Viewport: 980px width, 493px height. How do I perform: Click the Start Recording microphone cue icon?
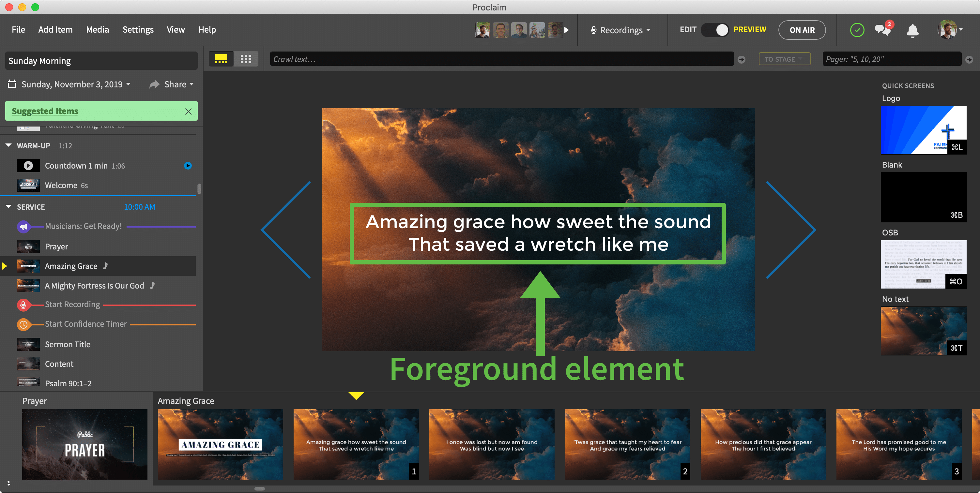[x=23, y=305]
